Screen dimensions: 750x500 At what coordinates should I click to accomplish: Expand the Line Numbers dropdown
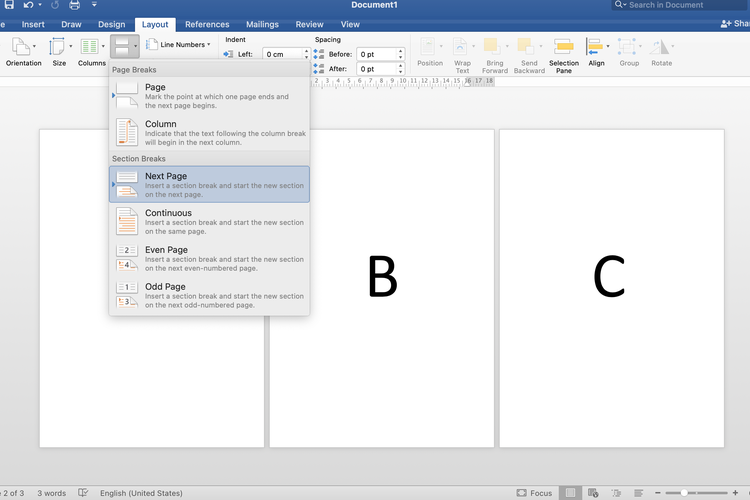tap(180, 44)
